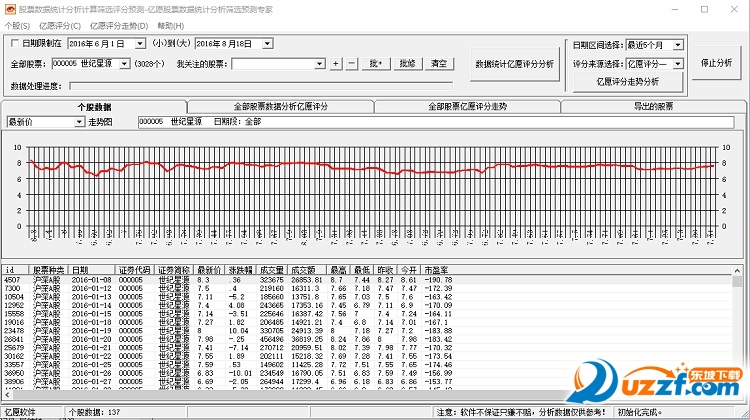The image size is (750, 420).
Task: Click the 涨跌幅 column header
Action: (x=241, y=270)
